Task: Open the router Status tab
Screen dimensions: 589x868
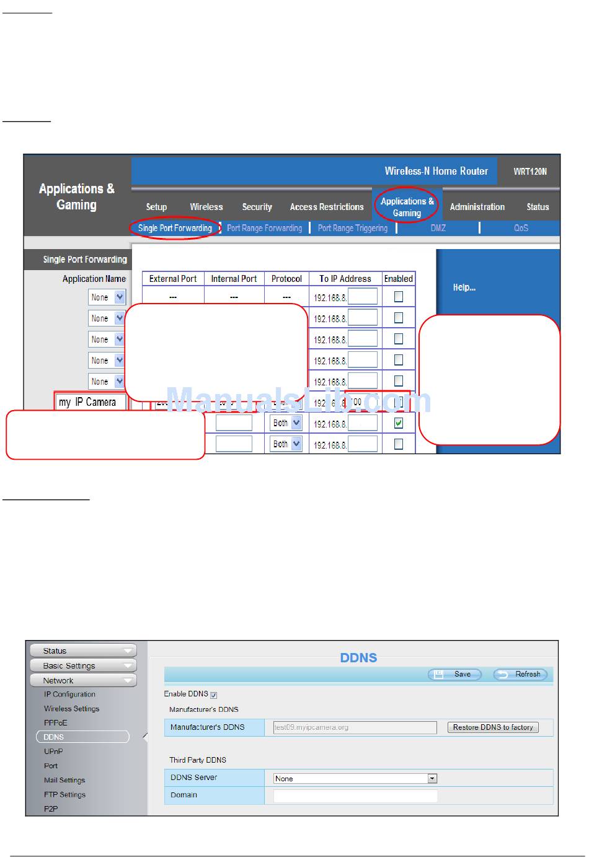Action: coord(538,207)
